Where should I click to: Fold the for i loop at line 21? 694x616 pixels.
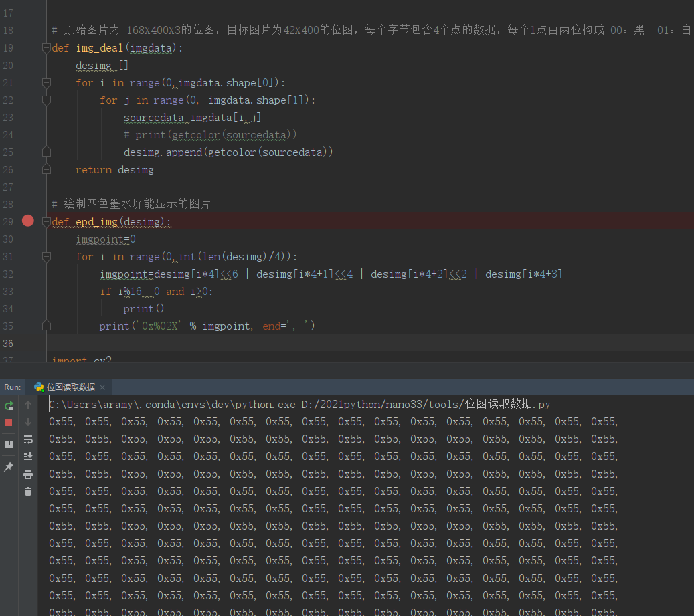(x=46, y=83)
